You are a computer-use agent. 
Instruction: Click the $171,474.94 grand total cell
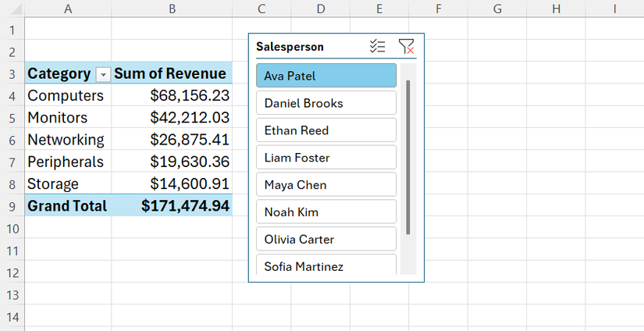[172, 205]
